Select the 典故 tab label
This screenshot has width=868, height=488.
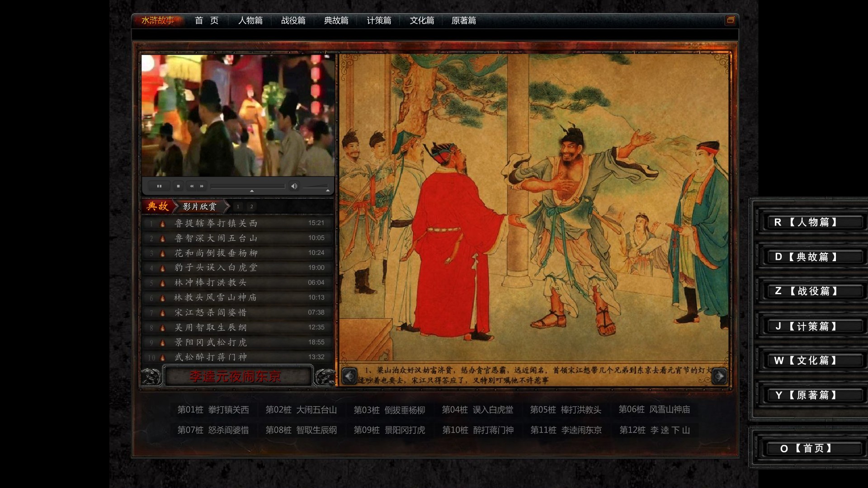pos(158,206)
